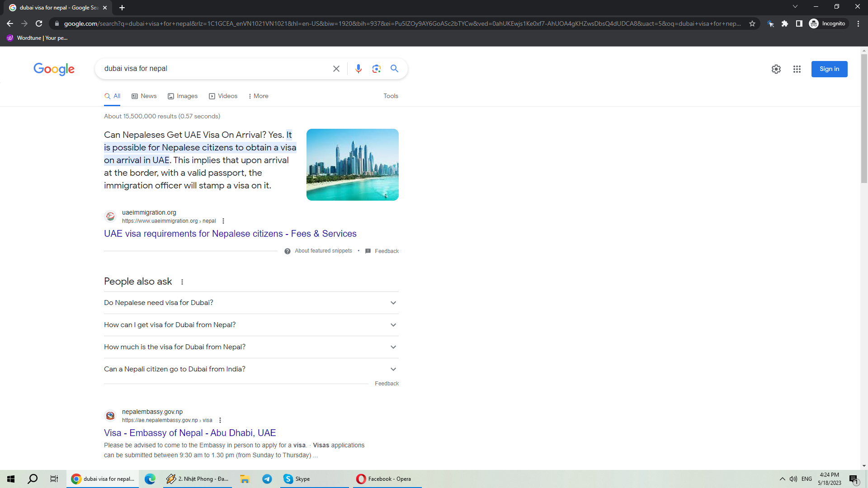Click the search magnifier icon
Image resolution: width=868 pixels, height=488 pixels.
(x=394, y=69)
